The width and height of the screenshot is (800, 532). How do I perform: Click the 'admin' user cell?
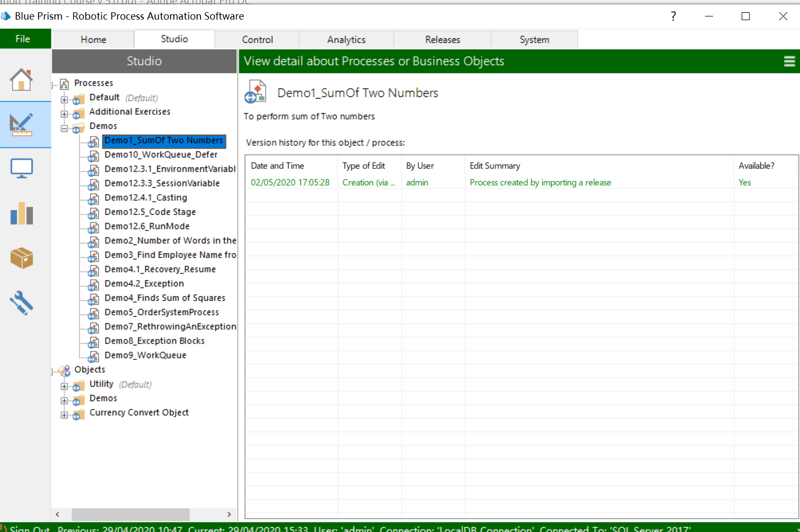[x=417, y=182]
